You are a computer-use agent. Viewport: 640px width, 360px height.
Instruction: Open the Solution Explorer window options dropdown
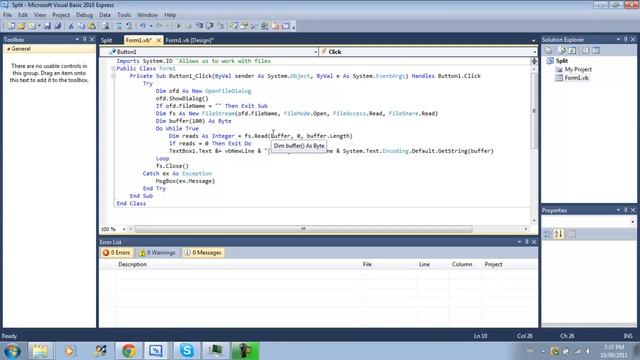pyautogui.click(x=618, y=40)
